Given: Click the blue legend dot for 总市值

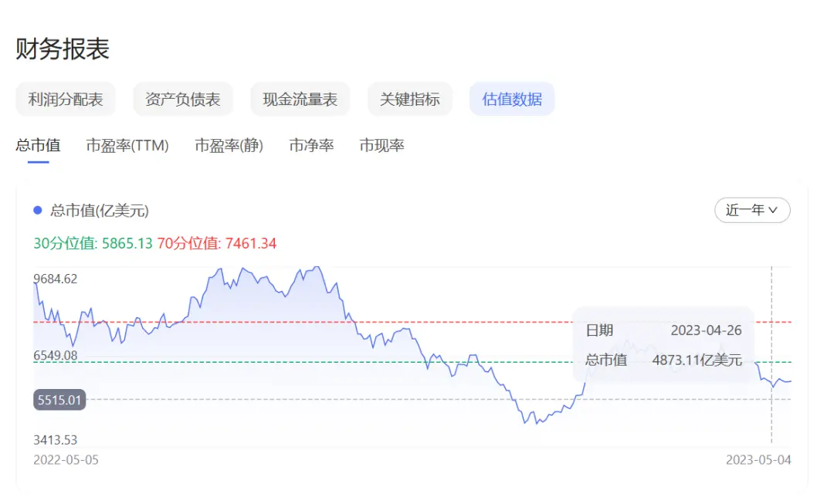Looking at the screenshot, I should point(38,210).
